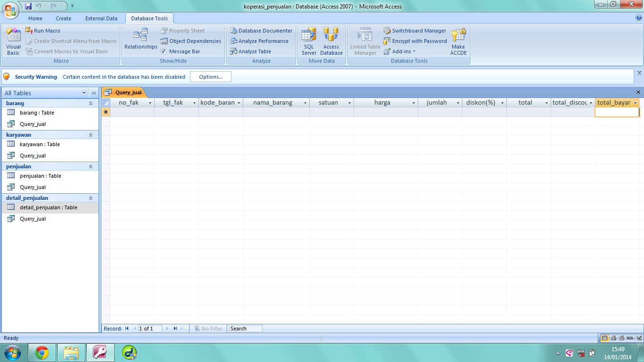644x362 pixels.
Task: Select Query_jual under the karyawan group
Action: pos(50,156)
